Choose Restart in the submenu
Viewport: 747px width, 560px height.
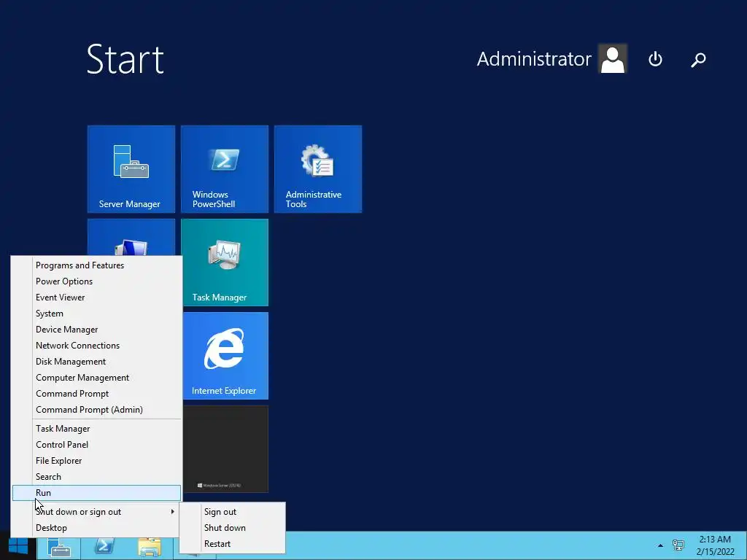[233, 544]
